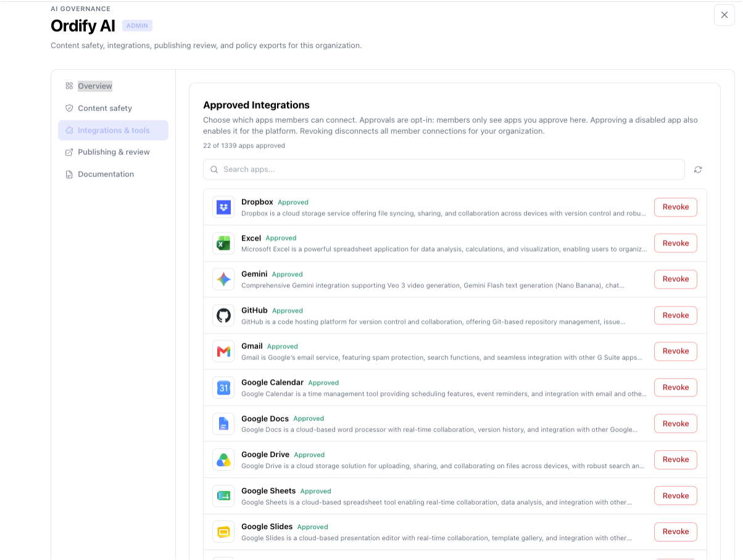Revoke the Dropbox integration
Image resolution: width=743 pixels, height=560 pixels.
click(x=676, y=207)
